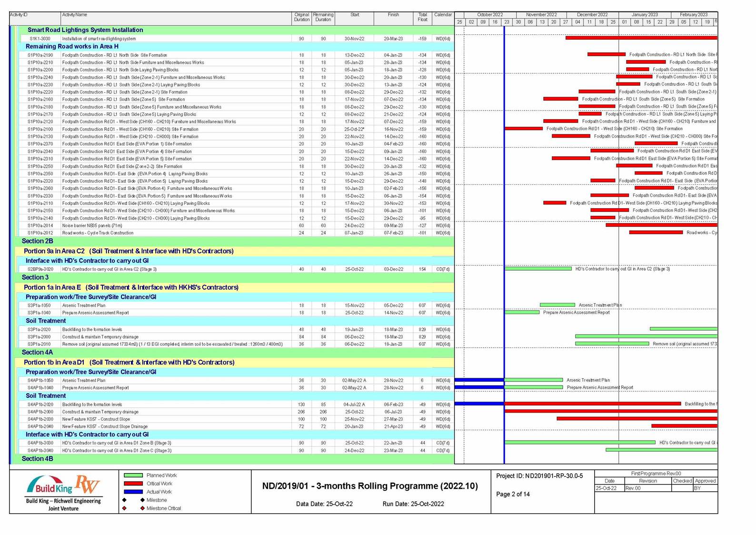Select Soil Treatment band under Portion 1b
Image resolution: width=756 pixels, height=535 pixels.
(237, 396)
